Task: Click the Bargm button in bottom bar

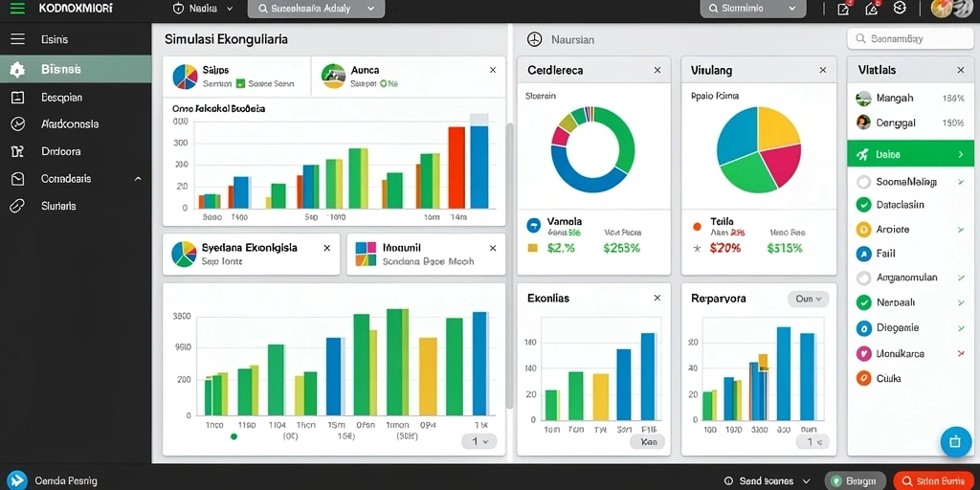Action: (855, 480)
